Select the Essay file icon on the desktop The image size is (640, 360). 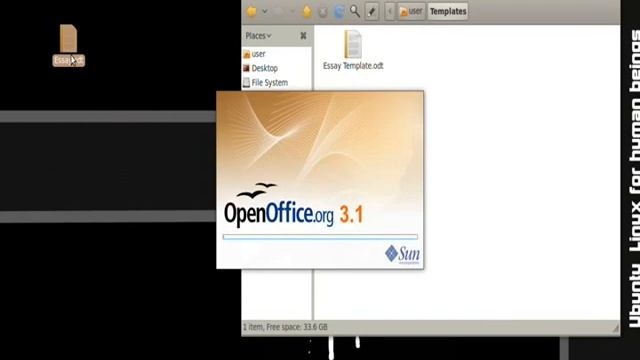coord(69,45)
